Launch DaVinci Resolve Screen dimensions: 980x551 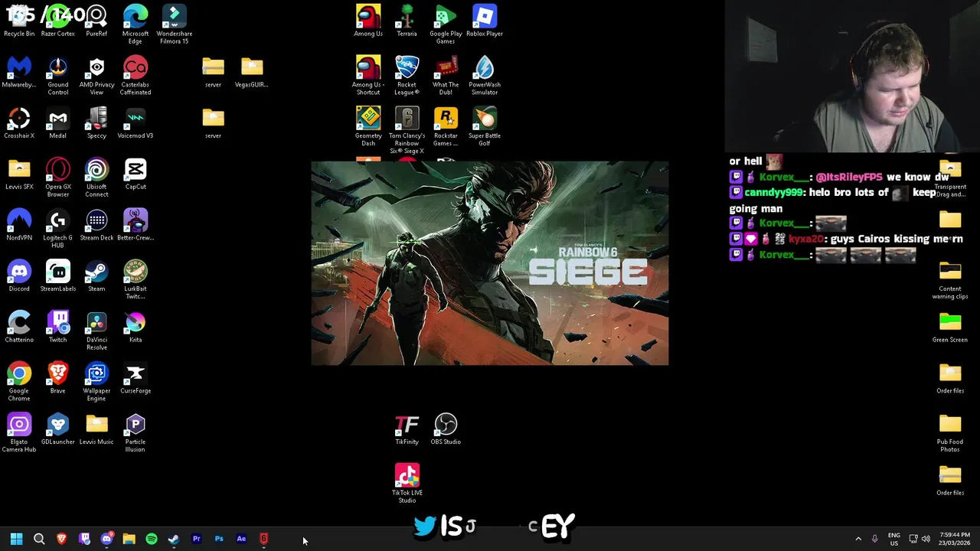[96, 331]
